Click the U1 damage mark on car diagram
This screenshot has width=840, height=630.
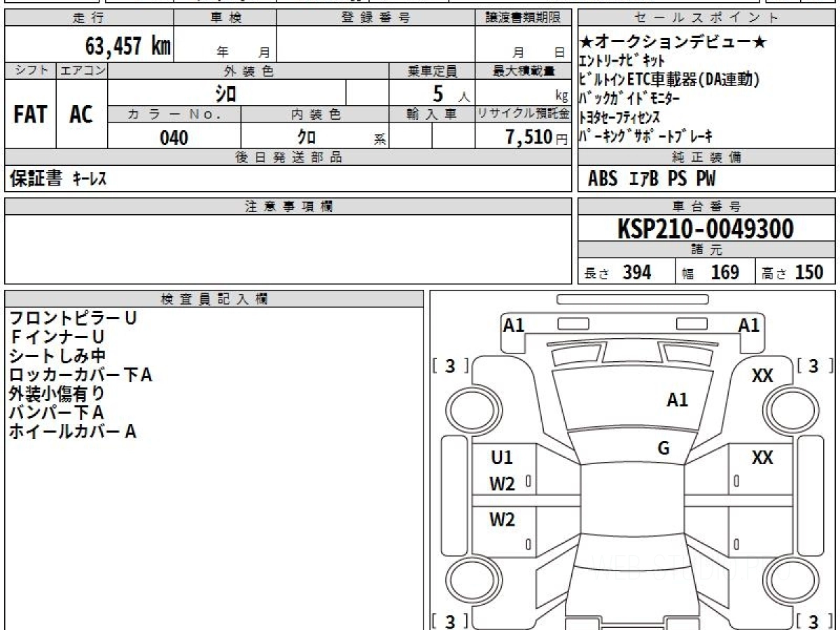click(x=501, y=458)
